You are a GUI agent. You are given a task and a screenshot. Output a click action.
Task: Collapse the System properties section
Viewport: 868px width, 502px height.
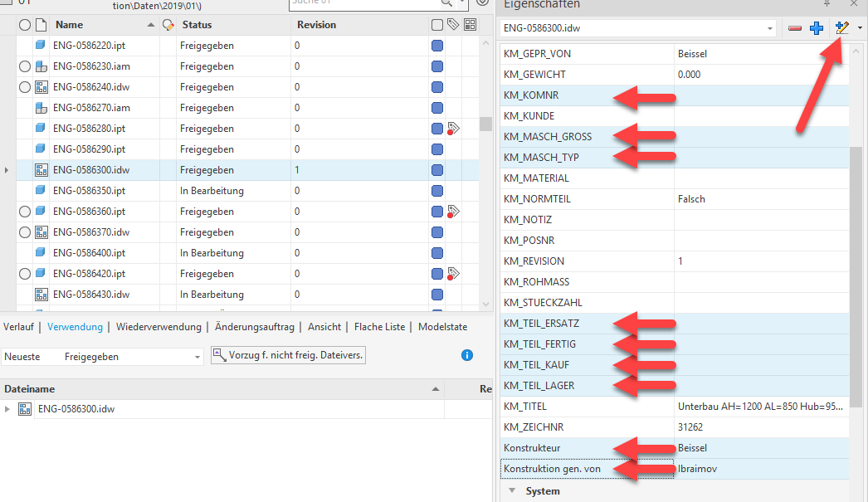pyautogui.click(x=513, y=491)
